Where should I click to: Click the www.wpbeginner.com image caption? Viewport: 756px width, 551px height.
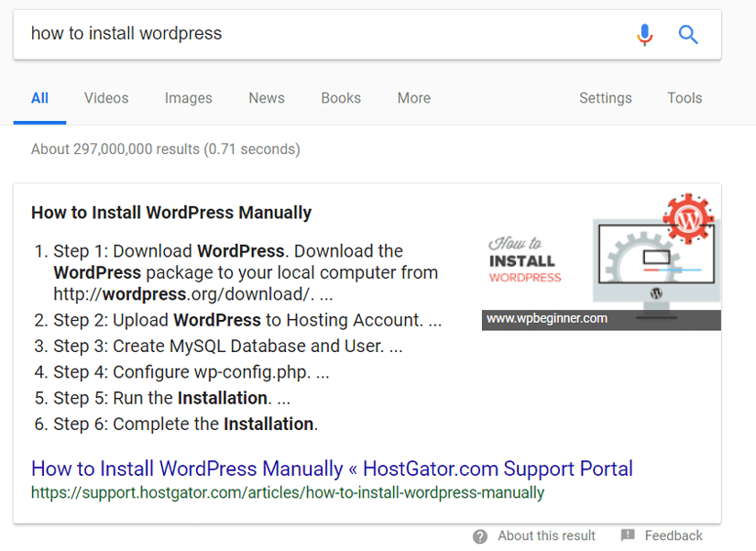point(547,319)
